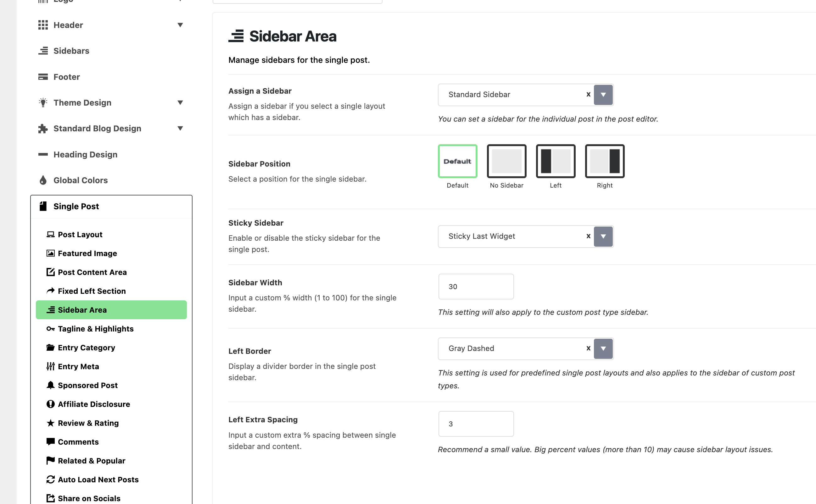
Task: Click the Auto Load Next Posts refresh icon
Action: coord(50,480)
